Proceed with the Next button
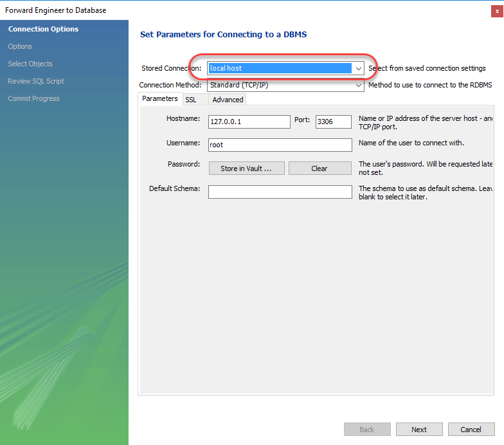 (419, 430)
